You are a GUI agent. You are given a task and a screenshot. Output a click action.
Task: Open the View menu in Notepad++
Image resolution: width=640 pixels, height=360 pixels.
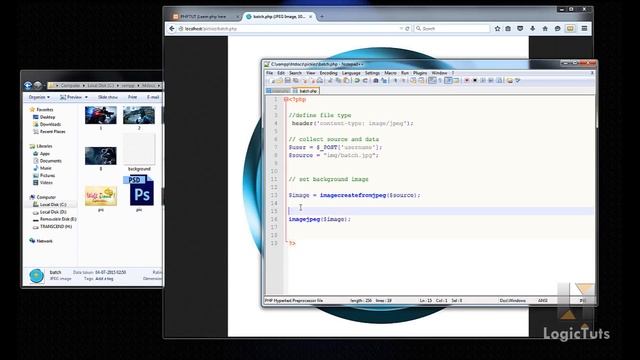coord(311,73)
